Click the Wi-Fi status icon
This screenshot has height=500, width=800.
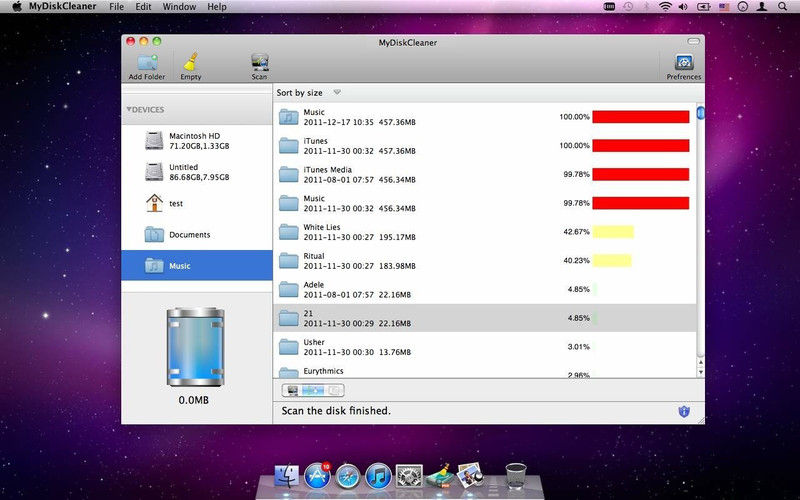coord(665,7)
